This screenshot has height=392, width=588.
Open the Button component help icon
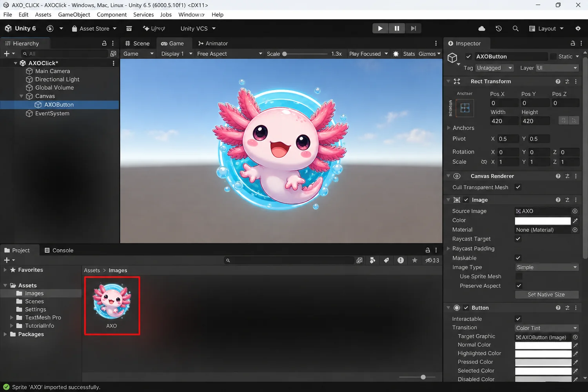pos(558,308)
